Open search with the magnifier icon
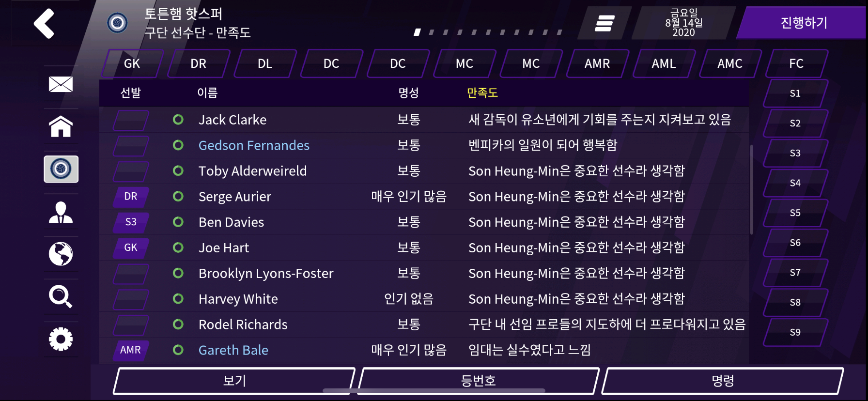The height and width of the screenshot is (401, 868). pos(61,296)
